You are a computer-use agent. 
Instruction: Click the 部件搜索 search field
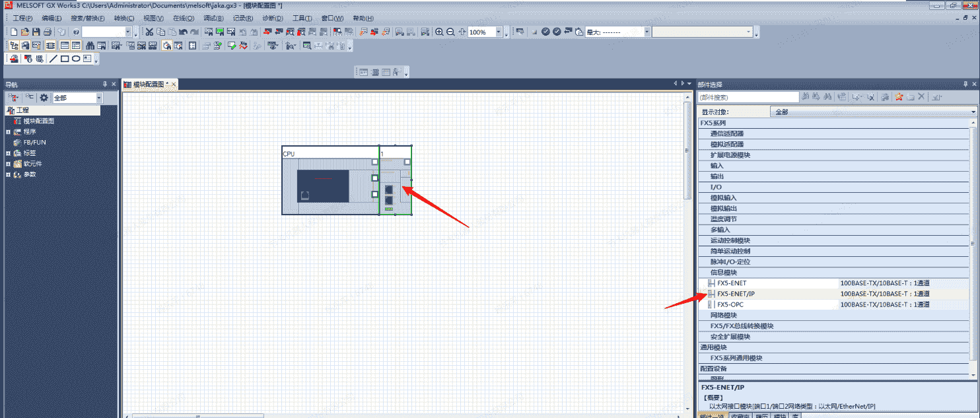tap(748, 97)
